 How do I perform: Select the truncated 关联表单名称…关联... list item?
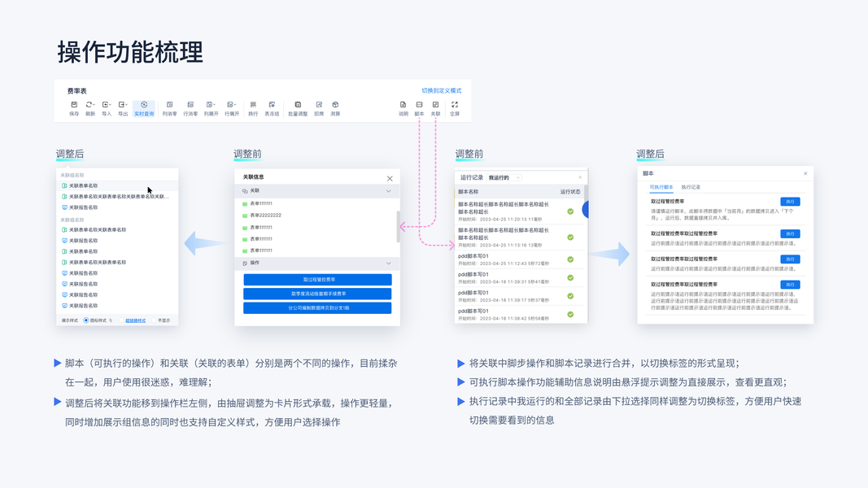click(117, 196)
